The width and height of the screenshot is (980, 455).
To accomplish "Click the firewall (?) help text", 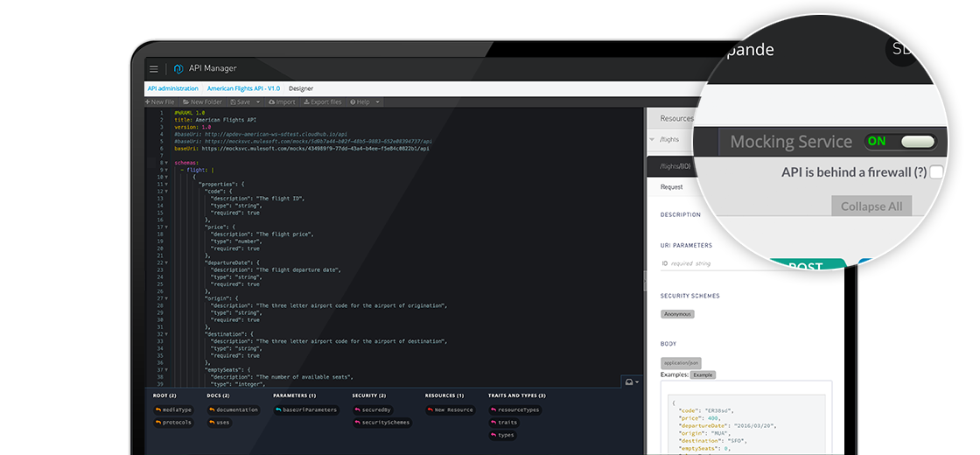I will pyautogui.click(x=920, y=172).
